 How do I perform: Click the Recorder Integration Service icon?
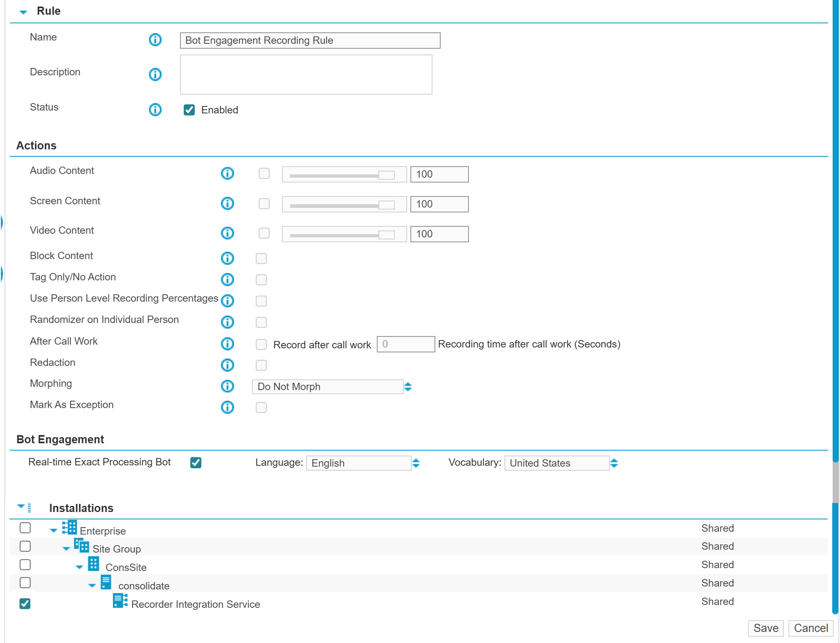tap(119, 602)
